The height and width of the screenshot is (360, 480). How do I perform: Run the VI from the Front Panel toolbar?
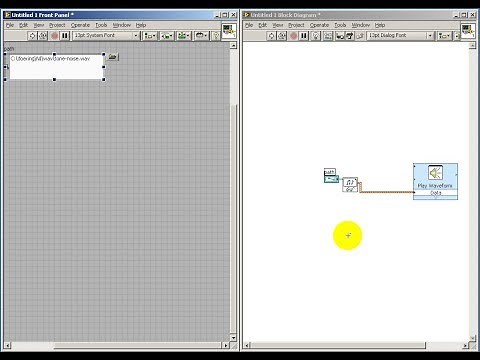(x=32, y=35)
